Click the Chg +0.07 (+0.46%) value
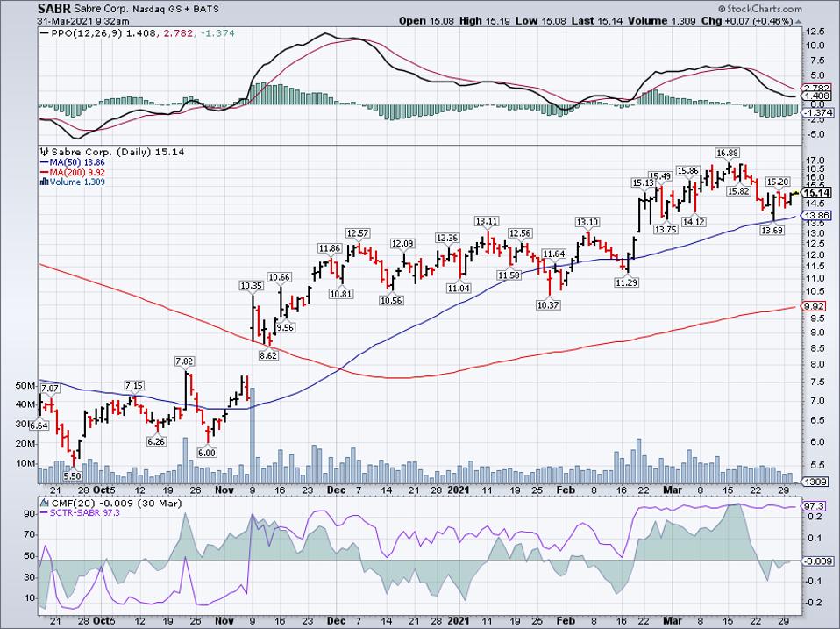Image resolution: width=840 pixels, height=629 pixels. [747, 21]
